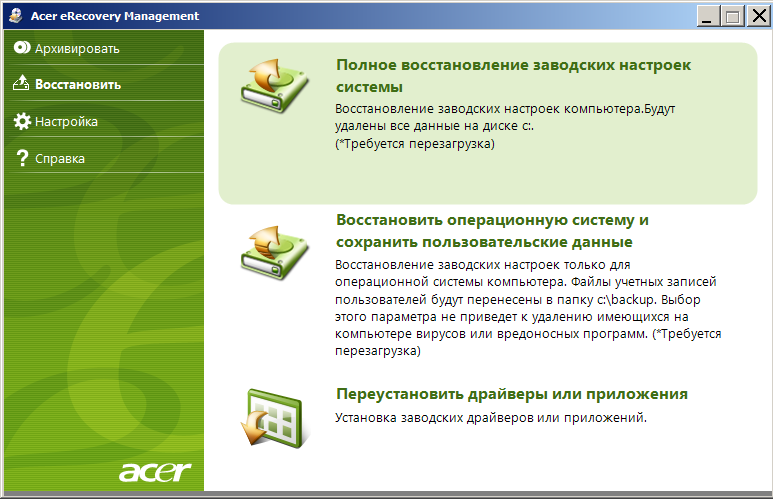This screenshot has width=773, height=499.
Task: Click text about deleting all data on disk c:
Action: point(505,117)
